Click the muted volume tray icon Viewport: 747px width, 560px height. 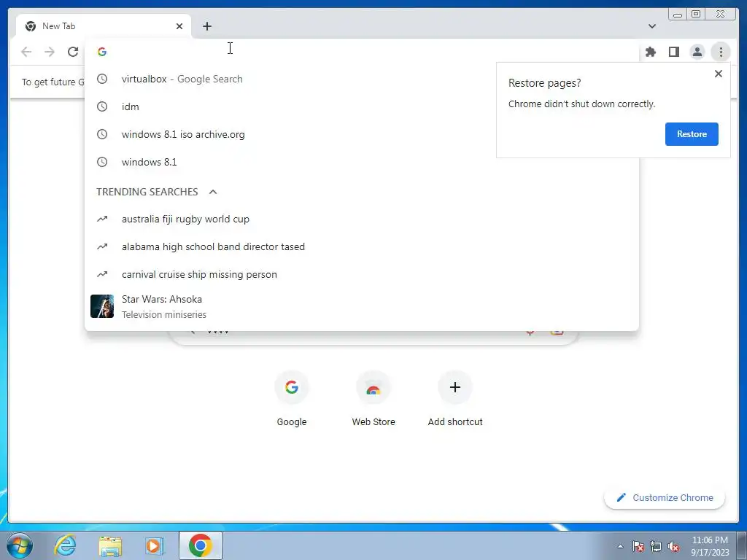[673, 546]
